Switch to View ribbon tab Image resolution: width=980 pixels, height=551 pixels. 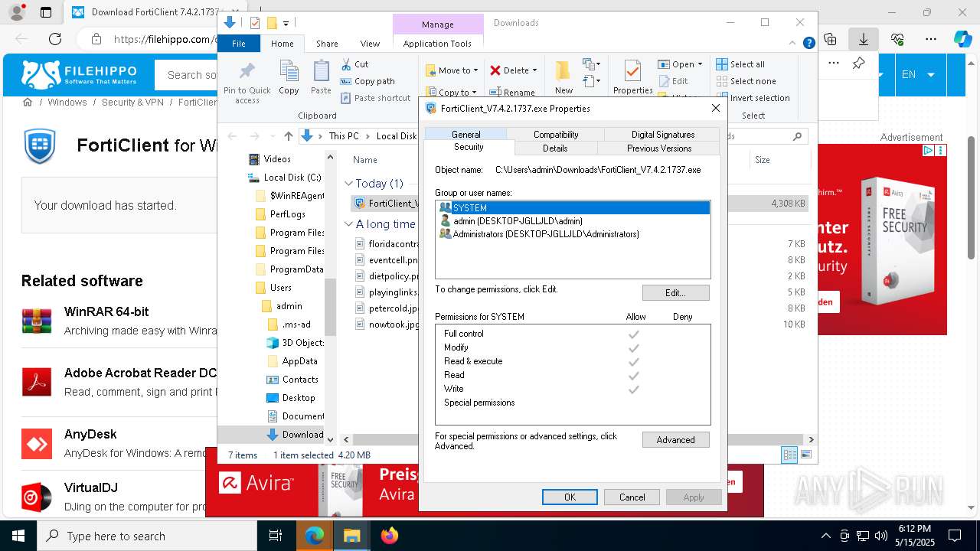(x=370, y=44)
